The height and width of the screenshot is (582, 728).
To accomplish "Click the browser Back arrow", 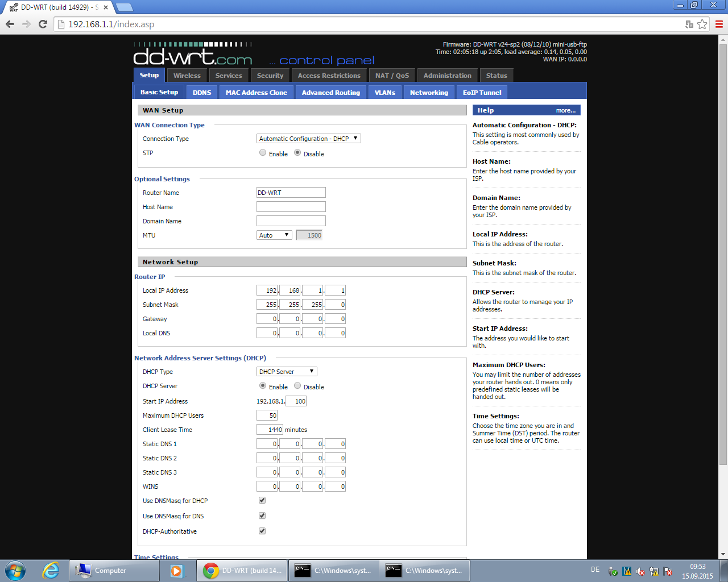I will click(x=10, y=24).
